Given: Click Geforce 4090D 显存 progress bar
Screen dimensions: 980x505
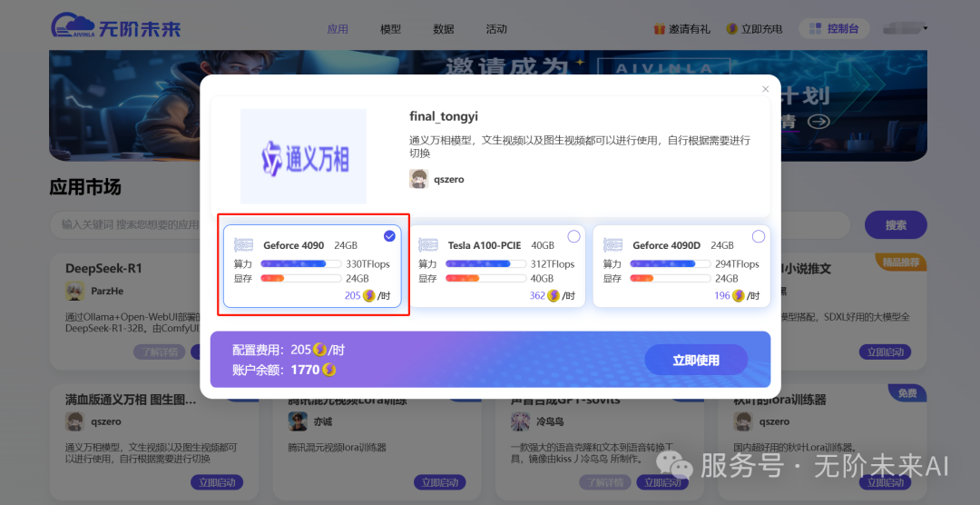Looking at the screenshot, I should (x=670, y=279).
